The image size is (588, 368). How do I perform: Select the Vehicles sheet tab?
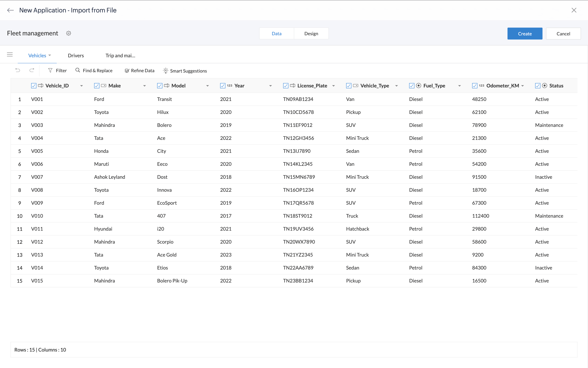[x=37, y=56]
